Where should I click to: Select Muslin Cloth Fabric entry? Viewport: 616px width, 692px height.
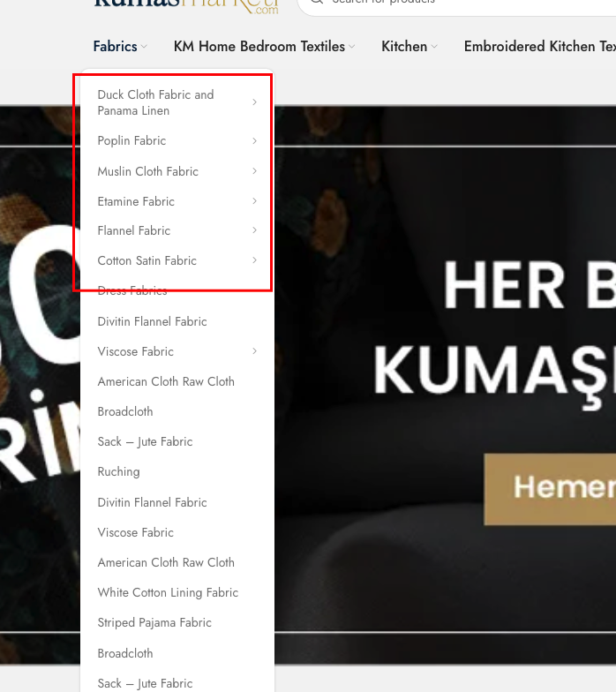coord(148,171)
